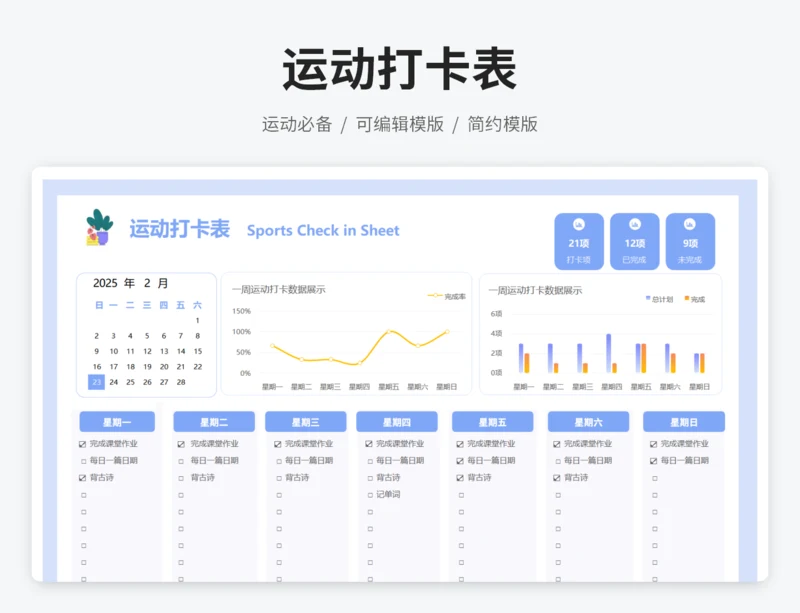Click date 10 in the calendar
This screenshot has width=800, height=613.
pos(113,351)
